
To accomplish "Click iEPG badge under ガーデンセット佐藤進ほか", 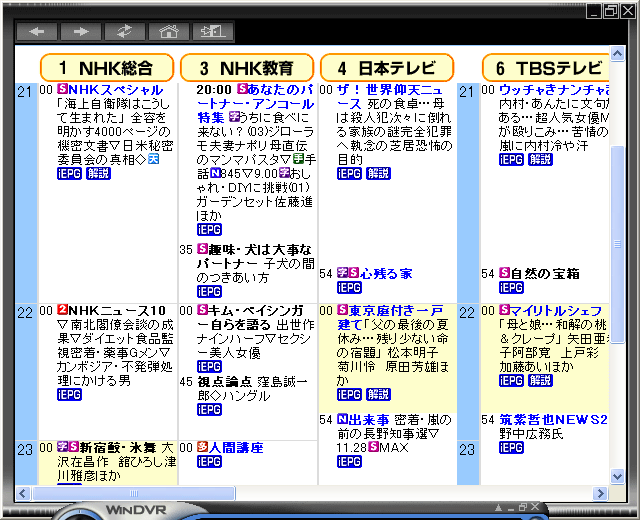I will click(x=209, y=229).
